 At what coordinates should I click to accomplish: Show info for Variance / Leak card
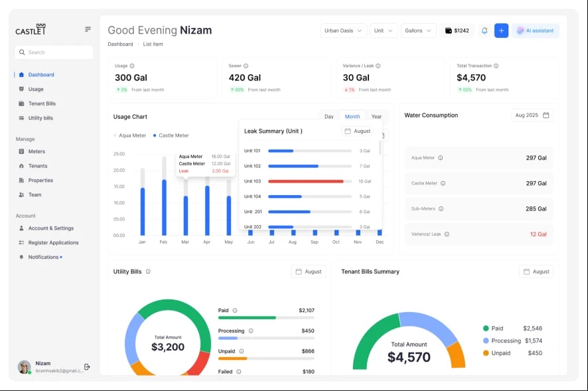tap(378, 66)
